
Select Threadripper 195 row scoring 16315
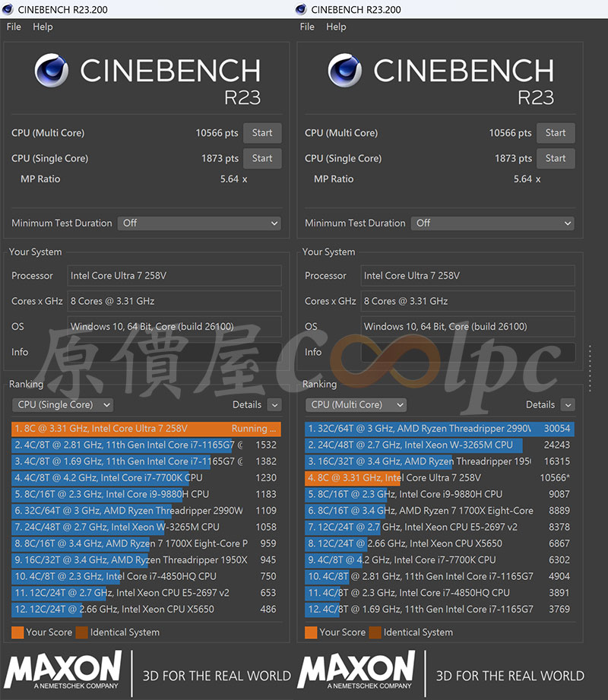(440, 461)
